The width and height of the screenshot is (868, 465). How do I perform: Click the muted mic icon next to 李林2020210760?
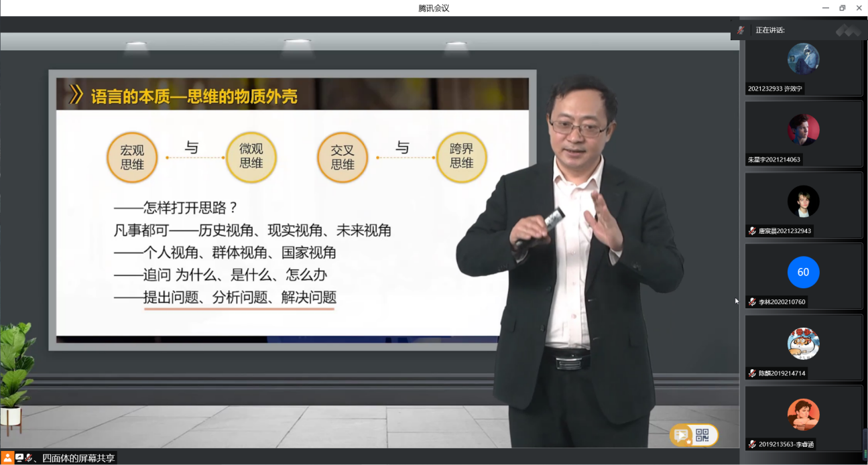[x=752, y=302]
